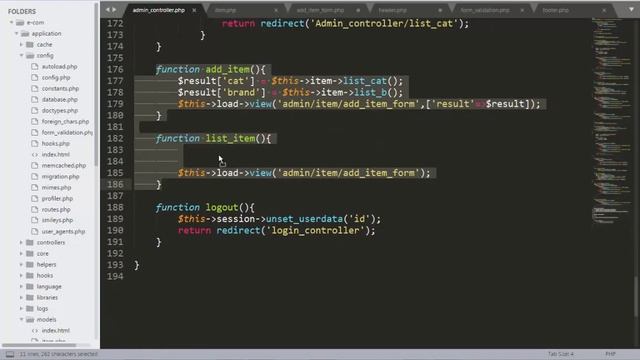This screenshot has height=360, width=640.
Task: Click file icon beside database.php
Action: 35,100
